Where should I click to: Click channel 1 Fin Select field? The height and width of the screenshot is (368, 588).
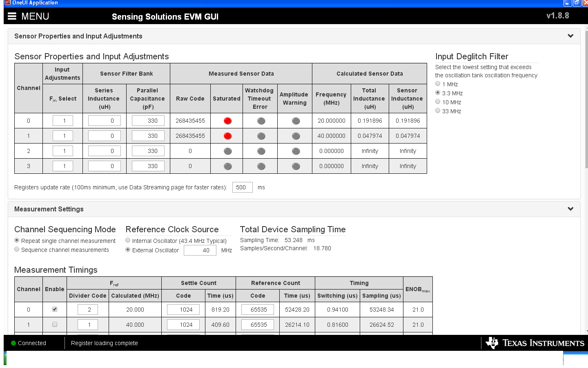tap(63, 136)
